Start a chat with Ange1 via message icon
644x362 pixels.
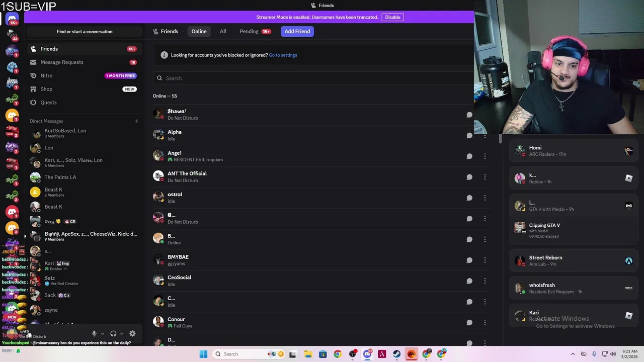pos(469,156)
